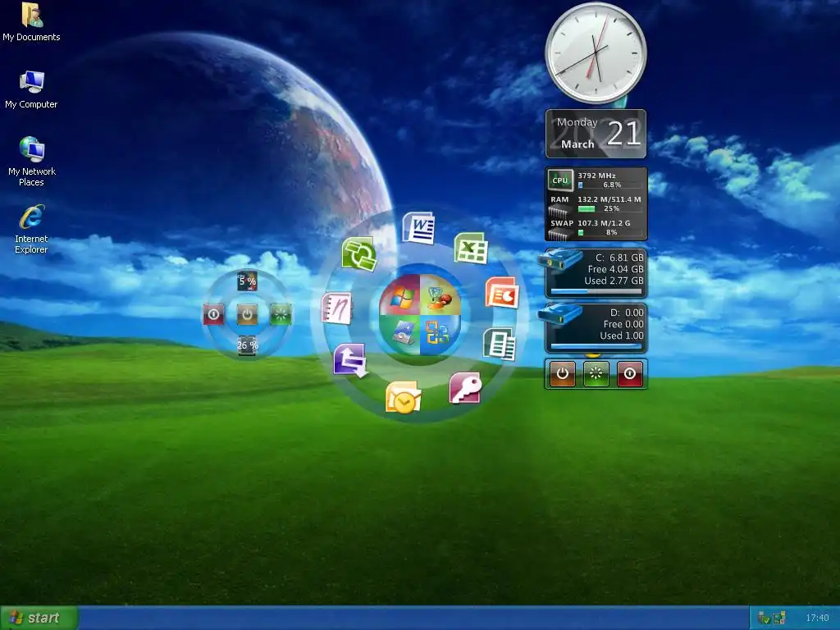Click the CPU chip icon in system monitor
Image resolution: width=840 pixels, height=630 pixels.
560,180
